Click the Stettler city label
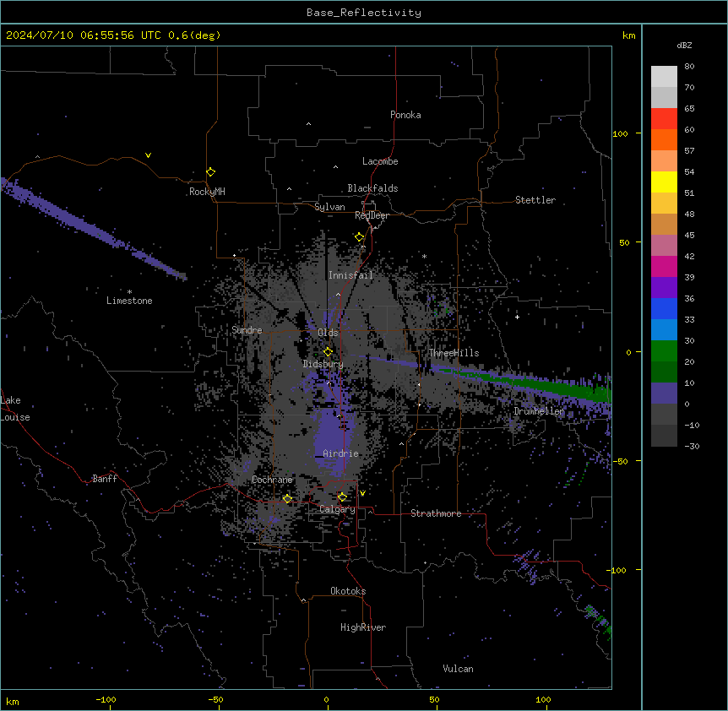The width and height of the screenshot is (728, 711). point(535,200)
